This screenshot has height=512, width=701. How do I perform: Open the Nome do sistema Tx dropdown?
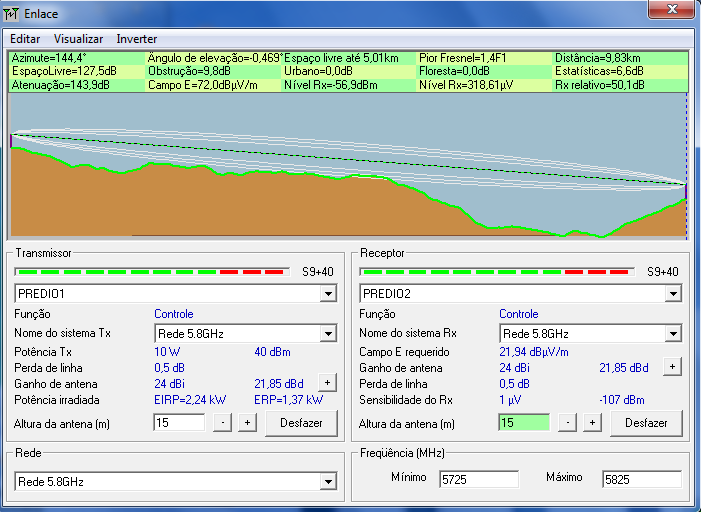[x=327, y=333]
